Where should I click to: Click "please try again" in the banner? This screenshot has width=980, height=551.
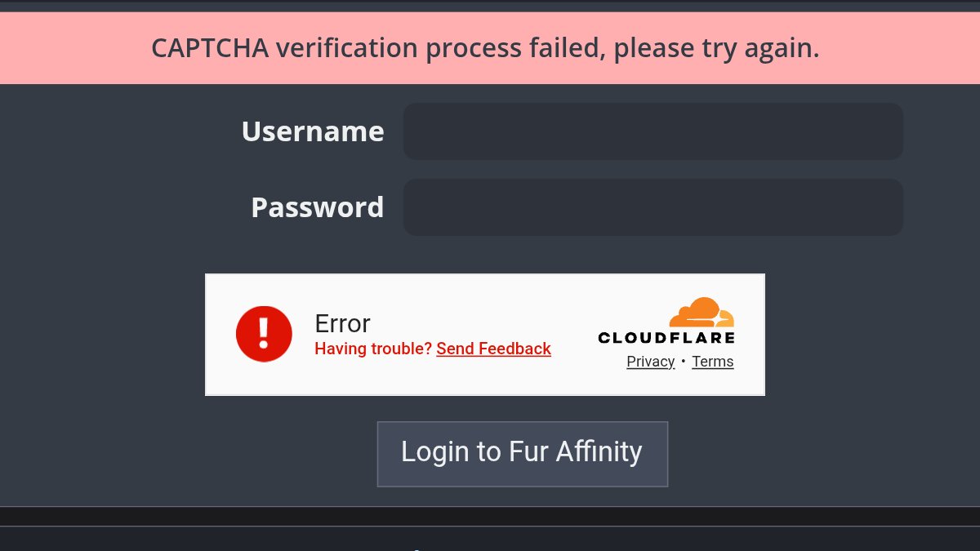point(716,48)
